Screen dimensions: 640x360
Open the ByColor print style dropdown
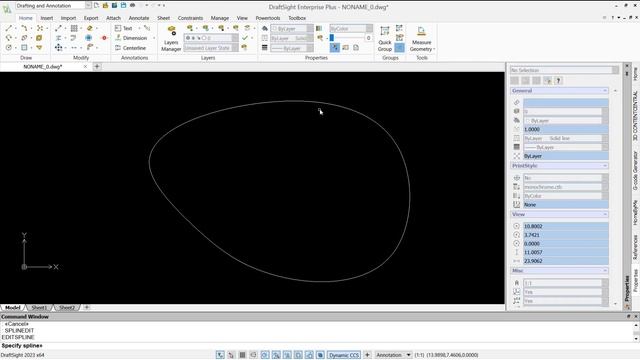(351, 29)
